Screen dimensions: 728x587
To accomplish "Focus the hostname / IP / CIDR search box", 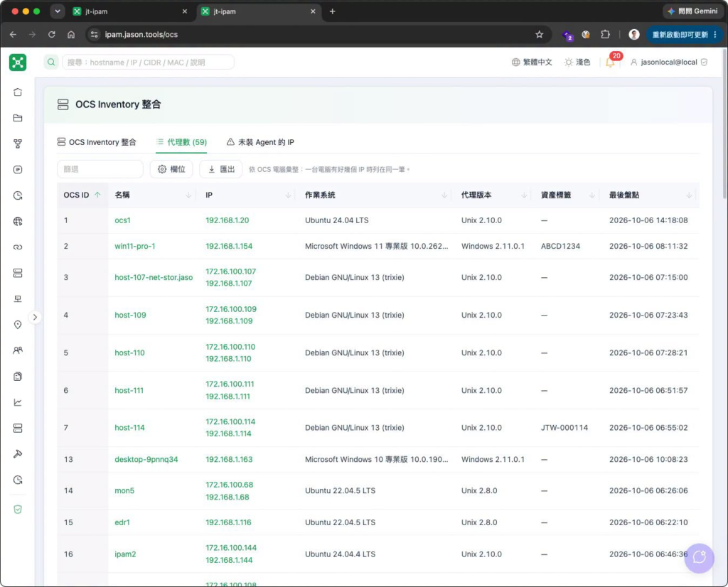I will [148, 62].
